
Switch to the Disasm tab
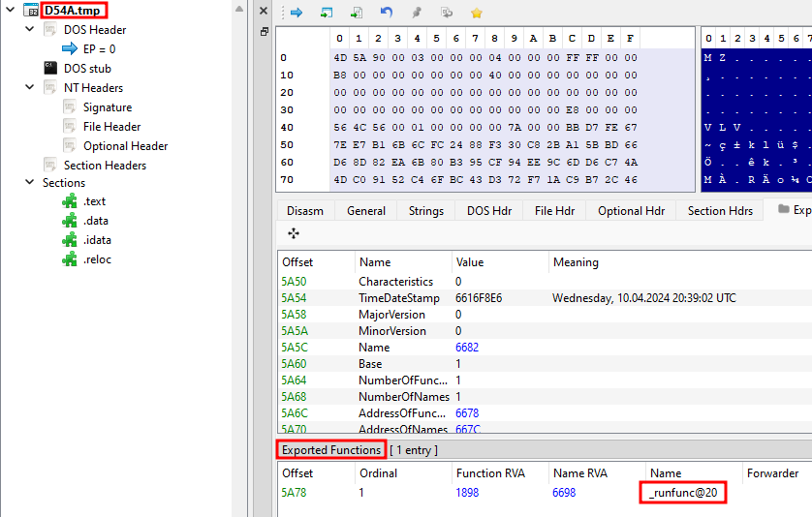pos(305,211)
